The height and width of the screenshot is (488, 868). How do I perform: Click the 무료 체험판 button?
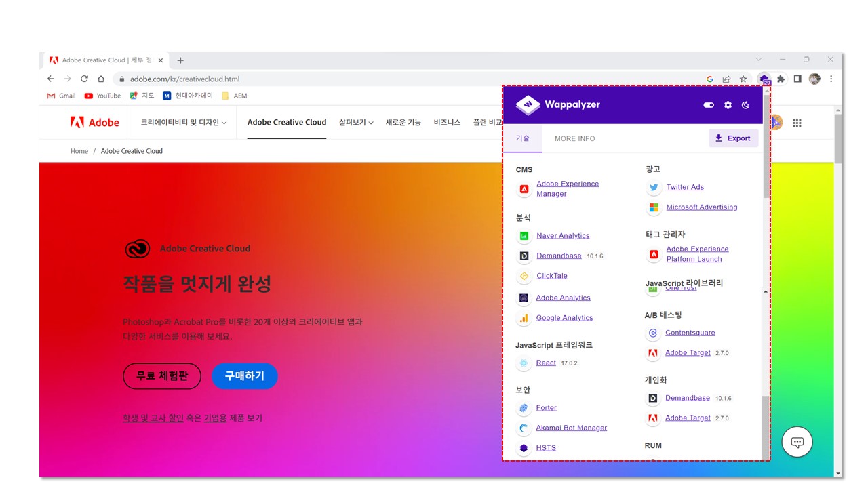(x=162, y=376)
